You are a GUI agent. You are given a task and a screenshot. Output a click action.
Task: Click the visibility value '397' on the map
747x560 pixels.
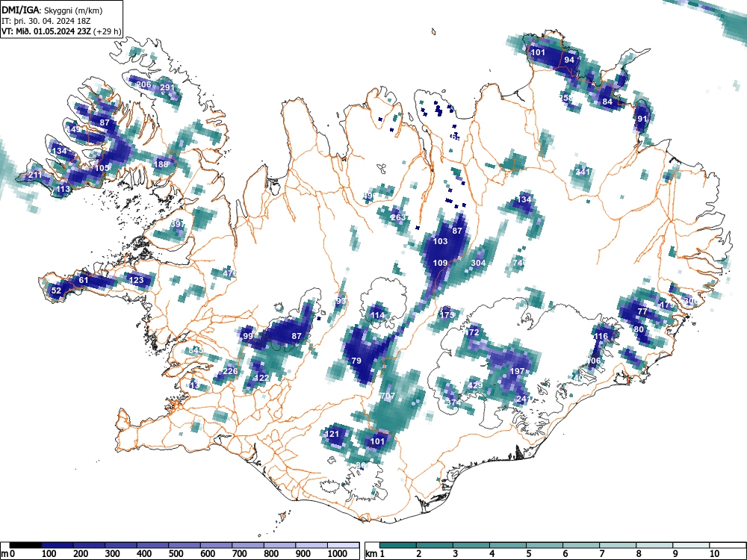pyautogui.click(x=177, y=224)
